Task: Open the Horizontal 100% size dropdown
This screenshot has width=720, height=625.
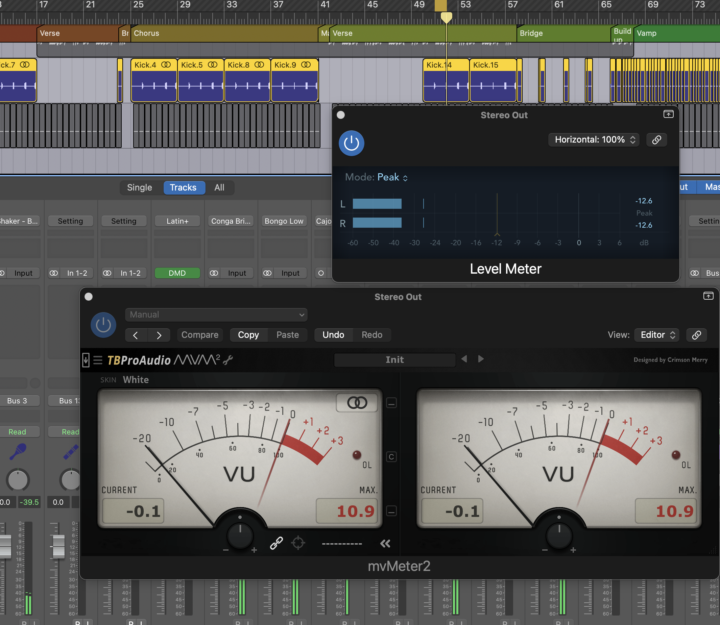Action: point(594,140)
